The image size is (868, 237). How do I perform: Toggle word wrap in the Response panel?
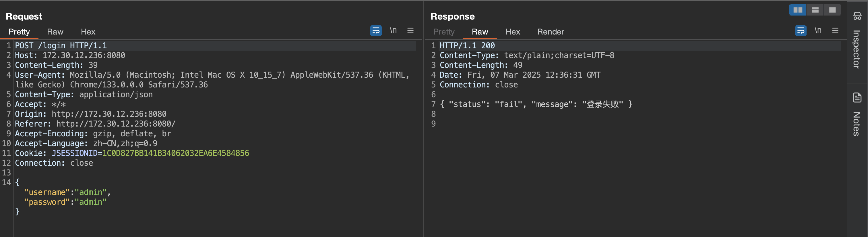(x=800, y=31)
